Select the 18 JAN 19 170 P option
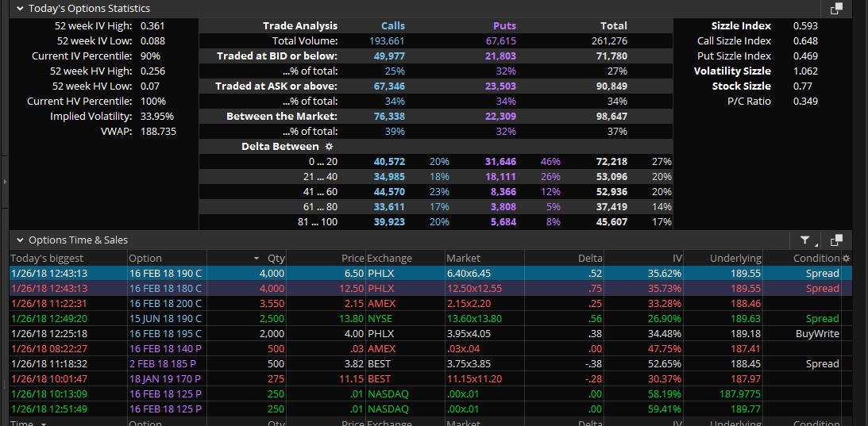This screenshot has width=868, height=426. pyautogui.click(x=165, y=379)
